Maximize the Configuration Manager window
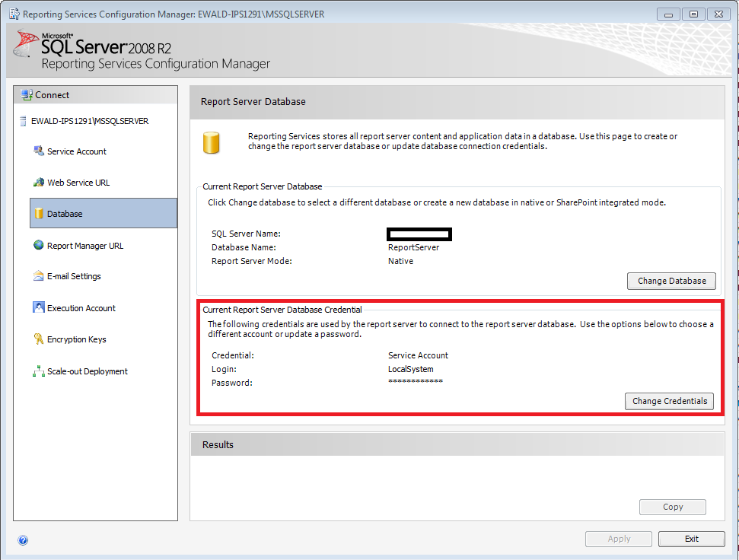The width and height of the screenshot is (739, 560). coord(693,14)
